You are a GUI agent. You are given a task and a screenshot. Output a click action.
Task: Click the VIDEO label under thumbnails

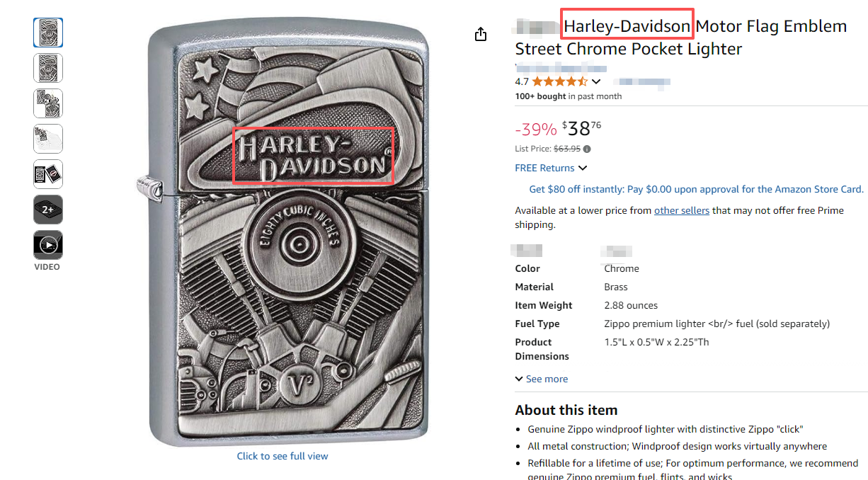coord(47,267)
